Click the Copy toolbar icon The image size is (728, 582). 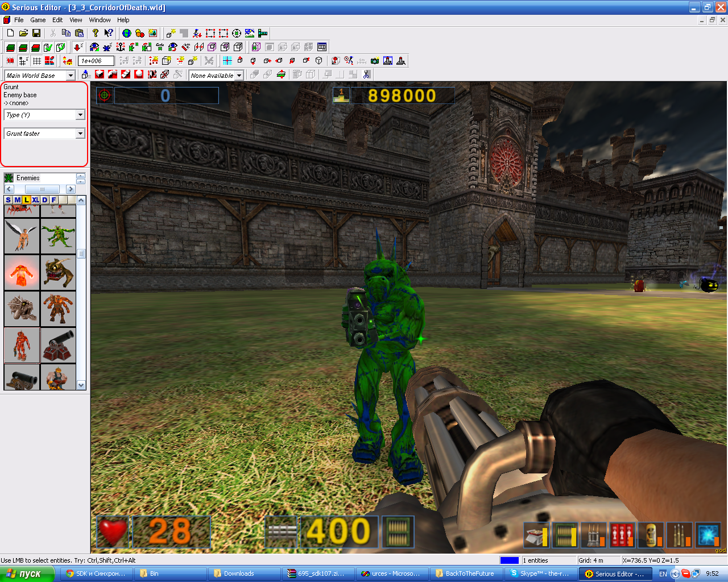[x=66, y=33]
